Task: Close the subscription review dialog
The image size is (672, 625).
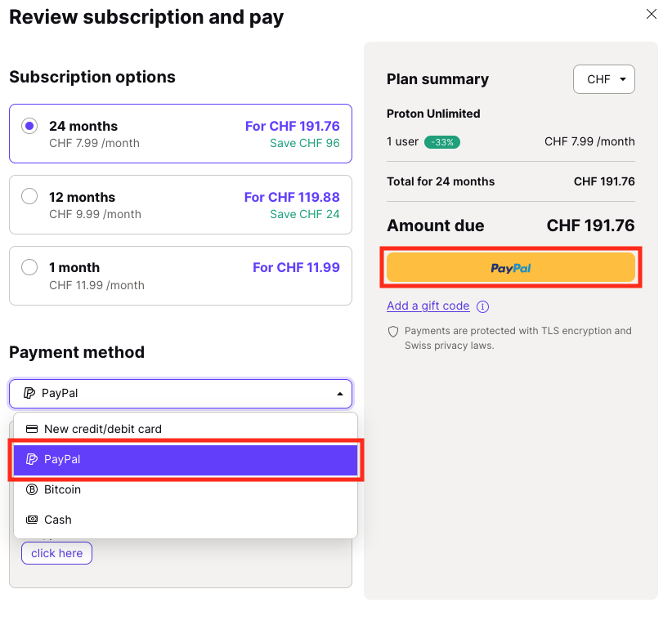Action: (651, 14)
